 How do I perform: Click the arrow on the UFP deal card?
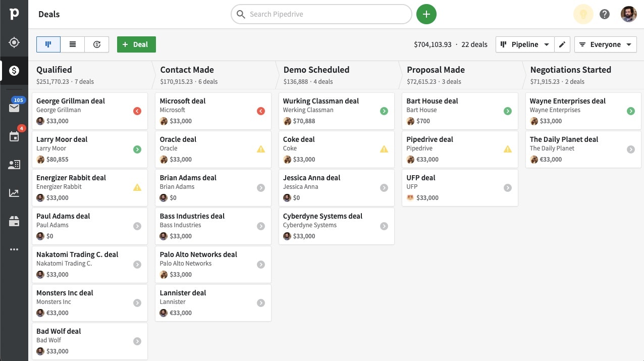point(508,187)
